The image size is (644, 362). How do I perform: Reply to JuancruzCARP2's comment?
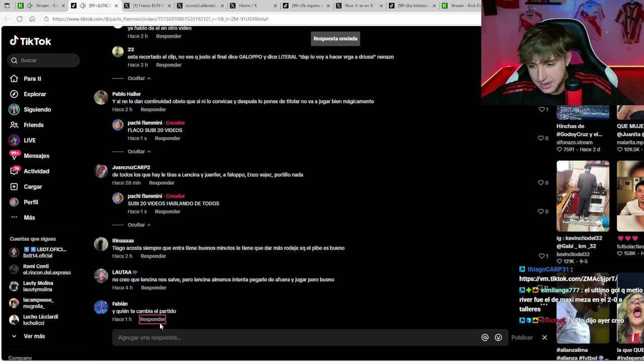[x=162, y=183]
